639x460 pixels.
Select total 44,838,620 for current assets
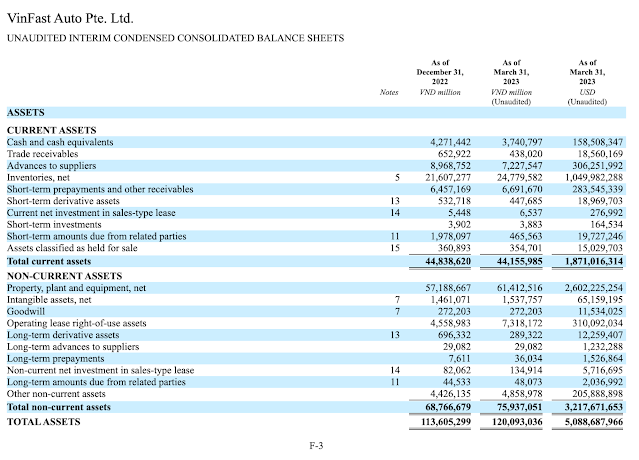448,262
